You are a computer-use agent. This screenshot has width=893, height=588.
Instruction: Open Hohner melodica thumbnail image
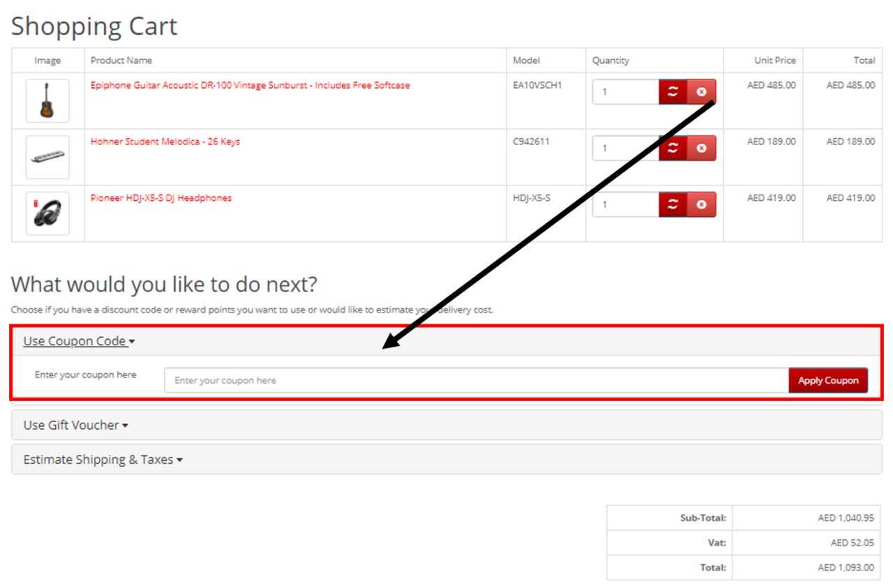pyautogui.click(x=47, y=157)
